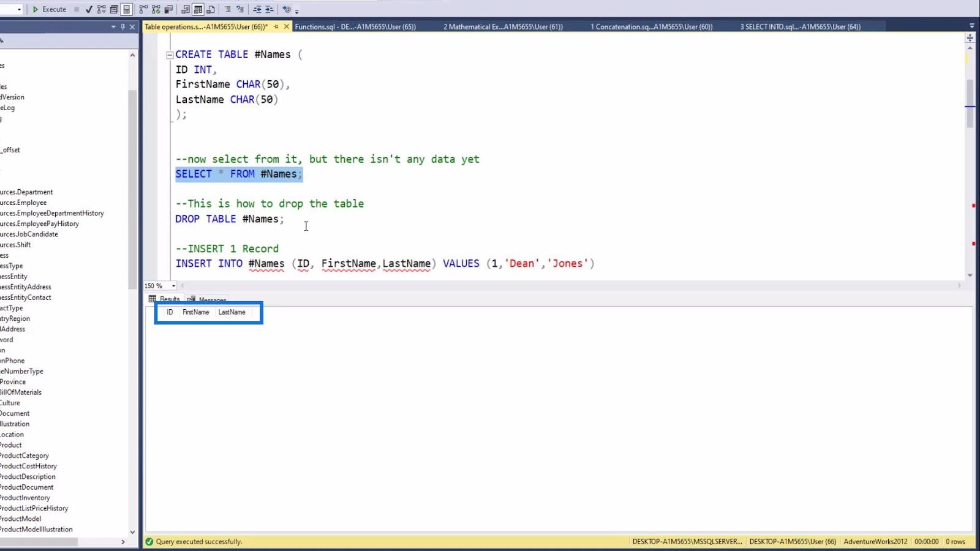Open 1 Concatenation.sq... query tab
Image resolution: width=980 pixels, height=551 pixels.
651,27
